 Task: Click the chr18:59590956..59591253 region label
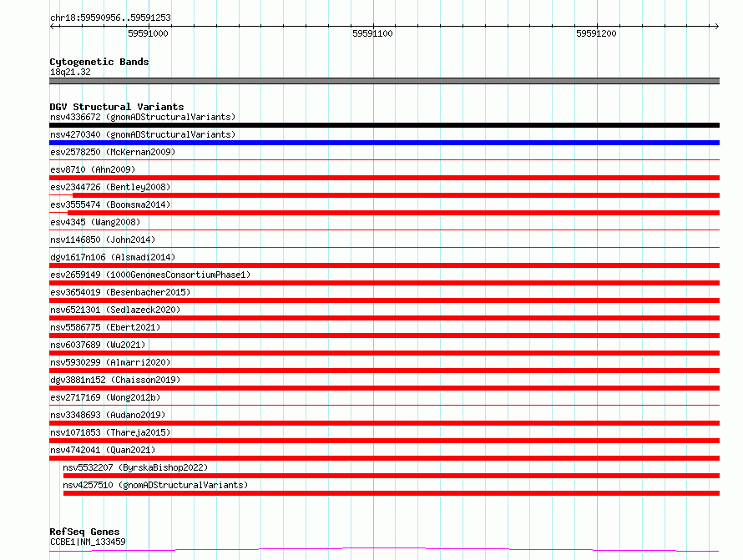click(x=110, y=18)
